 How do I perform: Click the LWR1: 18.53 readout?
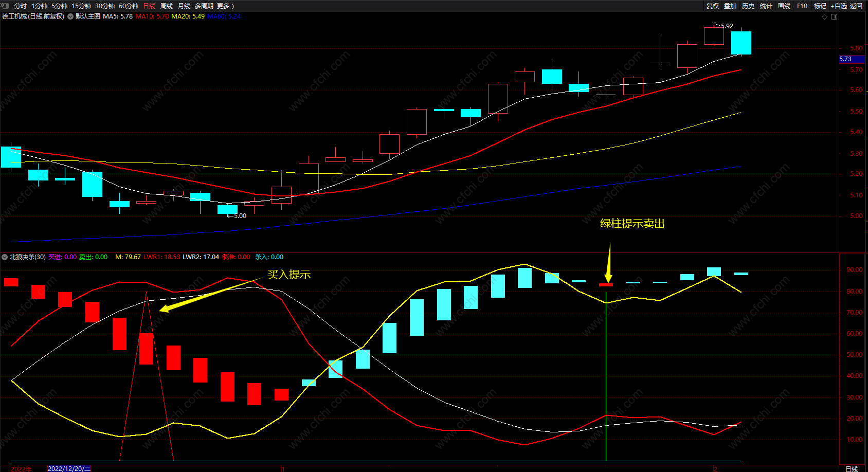[161, 257]
